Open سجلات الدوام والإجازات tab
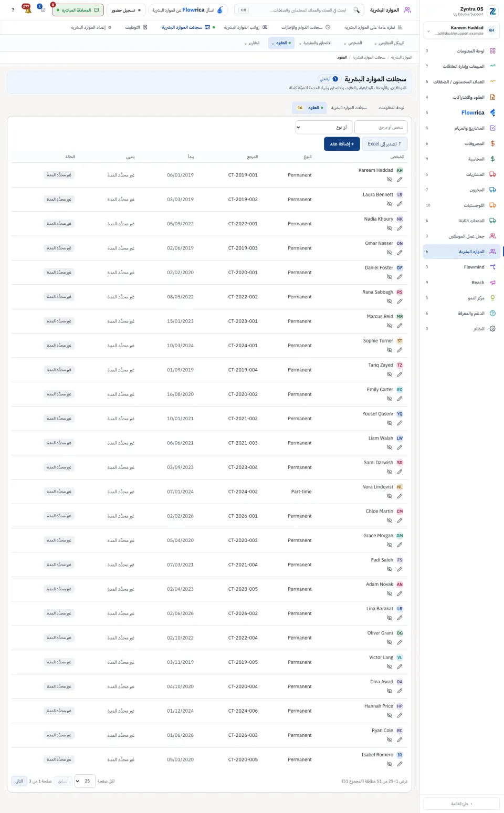 click(x=306, y=27)
